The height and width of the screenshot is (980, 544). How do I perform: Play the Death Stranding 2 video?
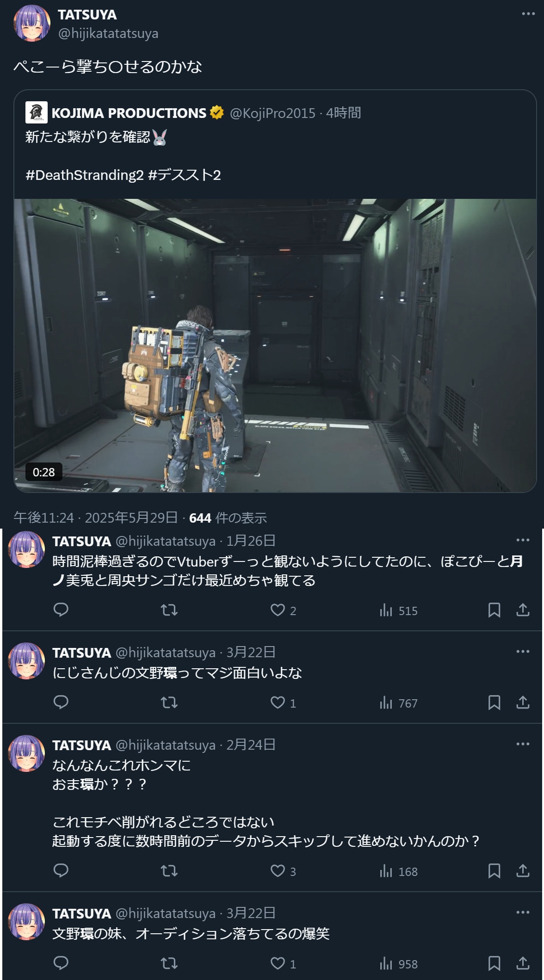[275, 345]
